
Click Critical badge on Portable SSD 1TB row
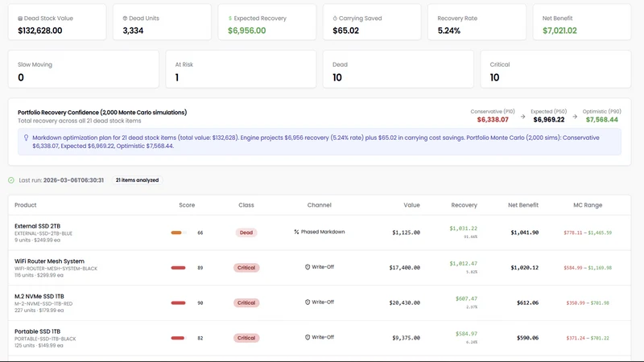[246, 338]
